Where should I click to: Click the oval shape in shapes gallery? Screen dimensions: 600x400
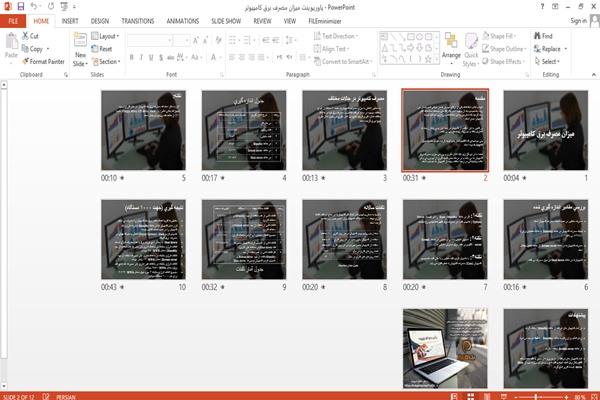coord(420,37)
